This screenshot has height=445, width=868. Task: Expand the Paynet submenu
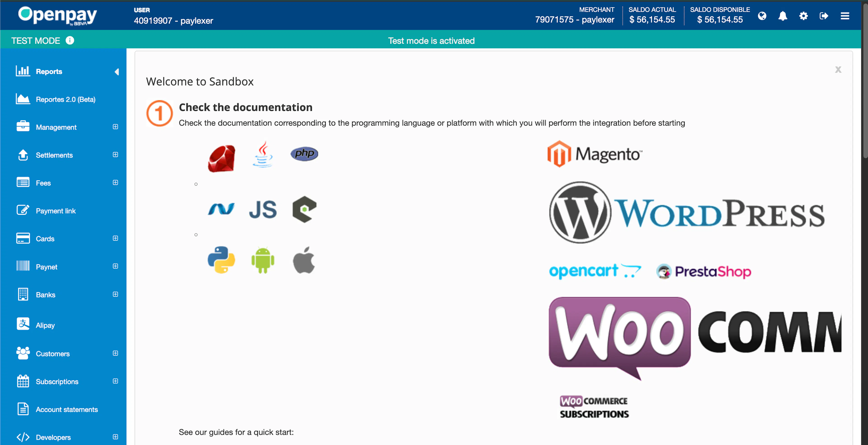click(115, 266)
